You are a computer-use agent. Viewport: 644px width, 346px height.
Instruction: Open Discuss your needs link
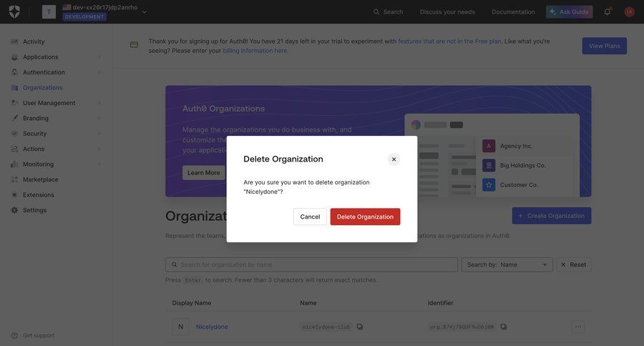447,12
